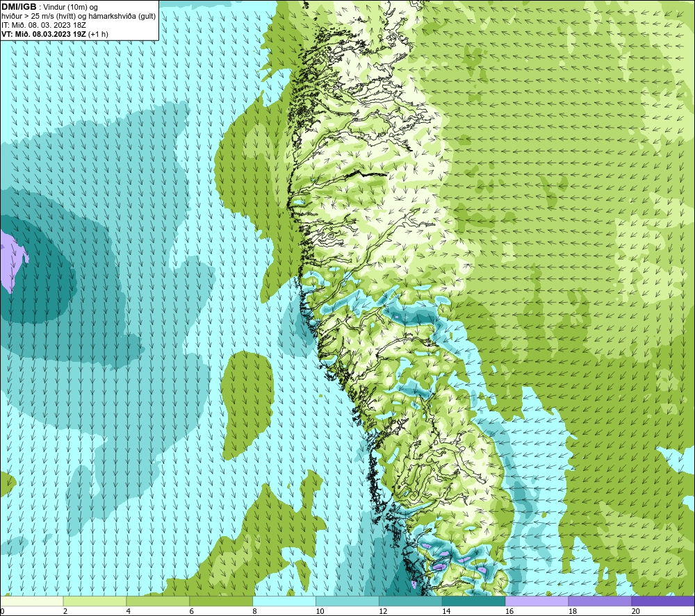Click the scale label "18"
The width and height of the screenshot is (695, 616).
[x=572, y=611]
